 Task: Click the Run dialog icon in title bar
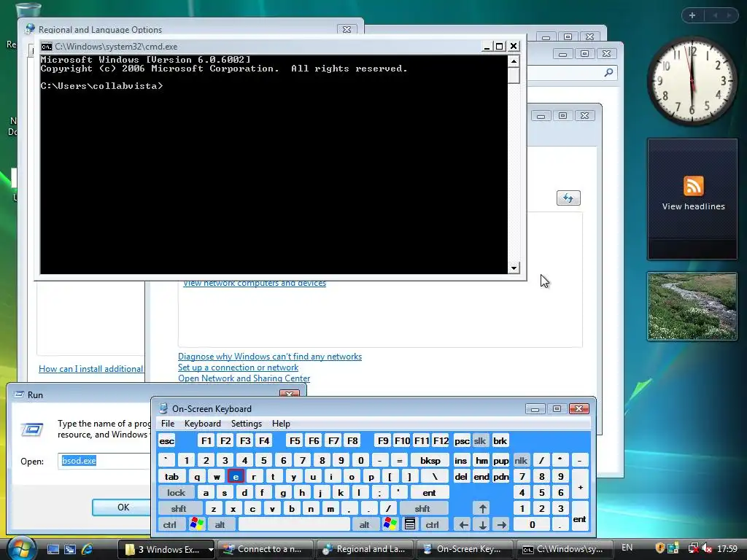19,394
